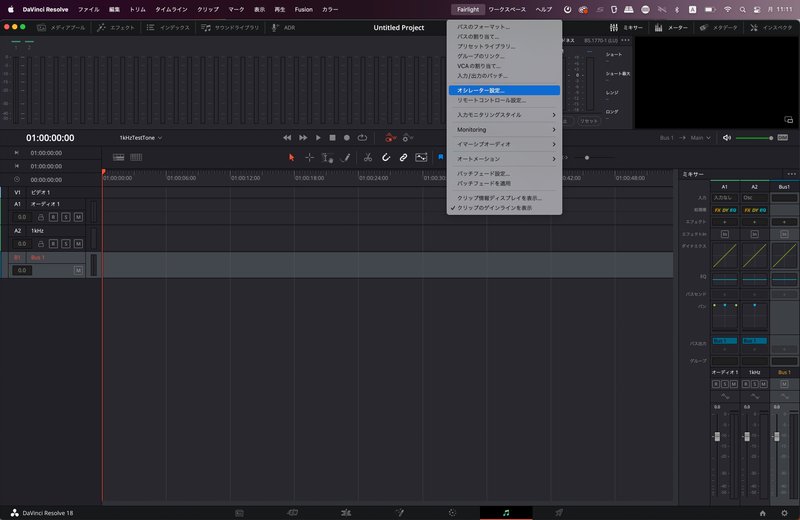Screen dimensions: 800x520
Task: Open the A1 dynamics graph in mixer
Action: click(x=724, y=256)
